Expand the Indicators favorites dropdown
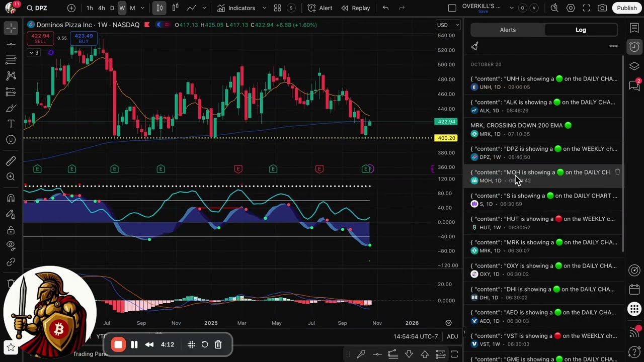This screenshot has height=362, width=644. point(264,8)
